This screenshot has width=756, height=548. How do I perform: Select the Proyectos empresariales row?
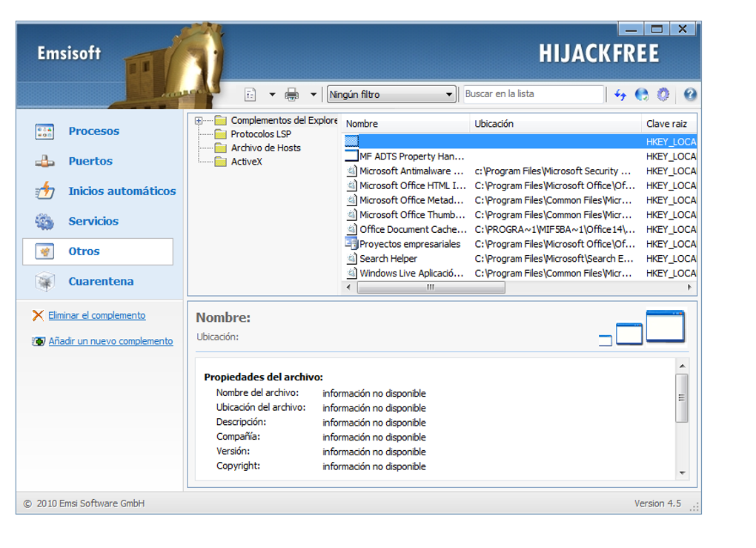click(x=520, y=244)
